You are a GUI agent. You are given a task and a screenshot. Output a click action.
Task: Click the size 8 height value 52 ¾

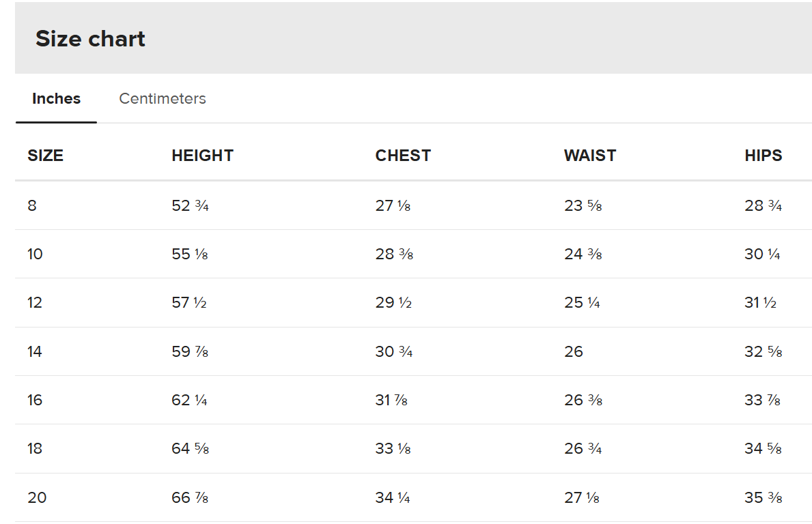190,205
